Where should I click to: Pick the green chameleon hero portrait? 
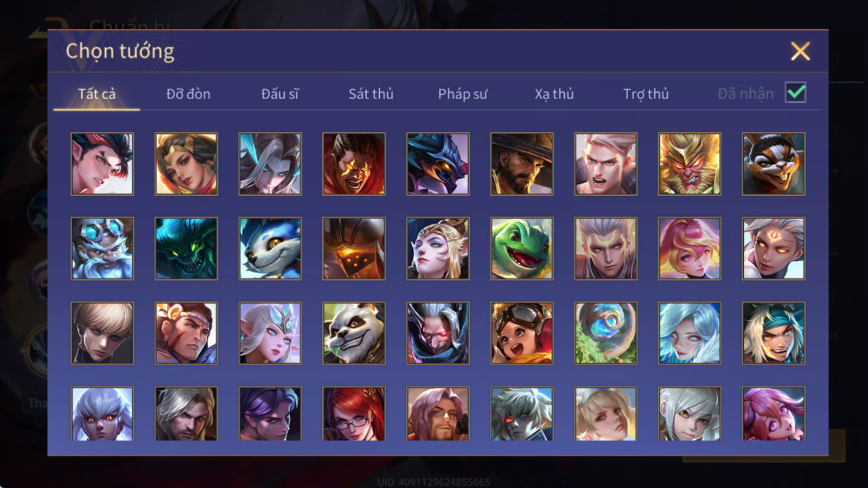click(522, 248)
